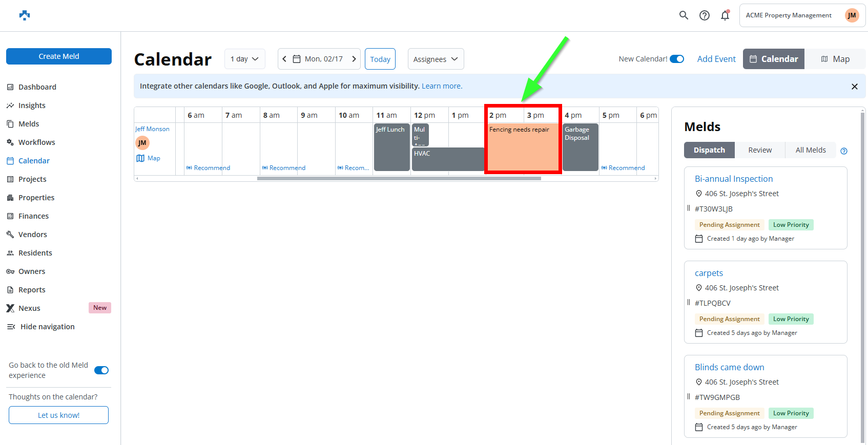Expand the Assignees dropdown

click(x=436, y=59)
